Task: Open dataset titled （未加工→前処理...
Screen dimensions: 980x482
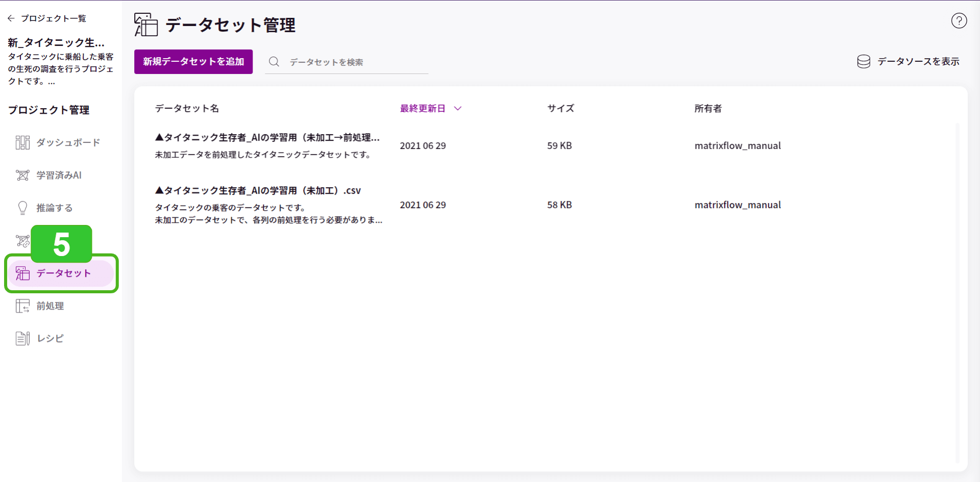Action: [267, 137]
